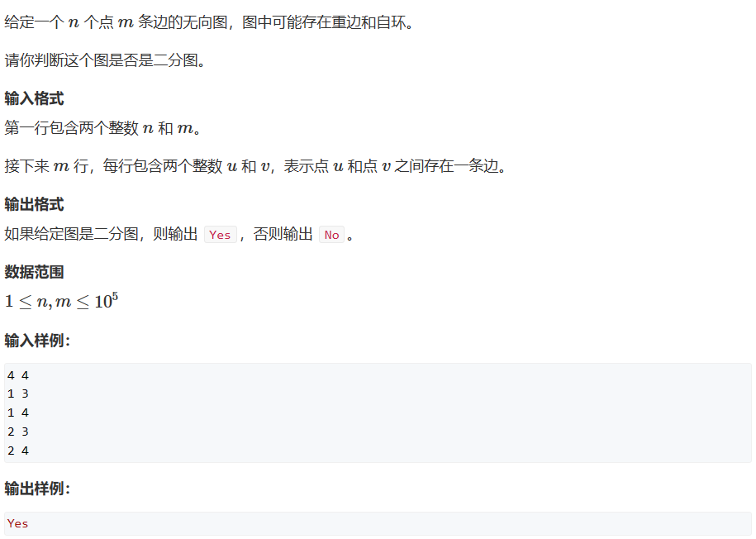Screen dimensions: 756x539
Task: Click the inline code 'No' in output format
Action: 331,235
